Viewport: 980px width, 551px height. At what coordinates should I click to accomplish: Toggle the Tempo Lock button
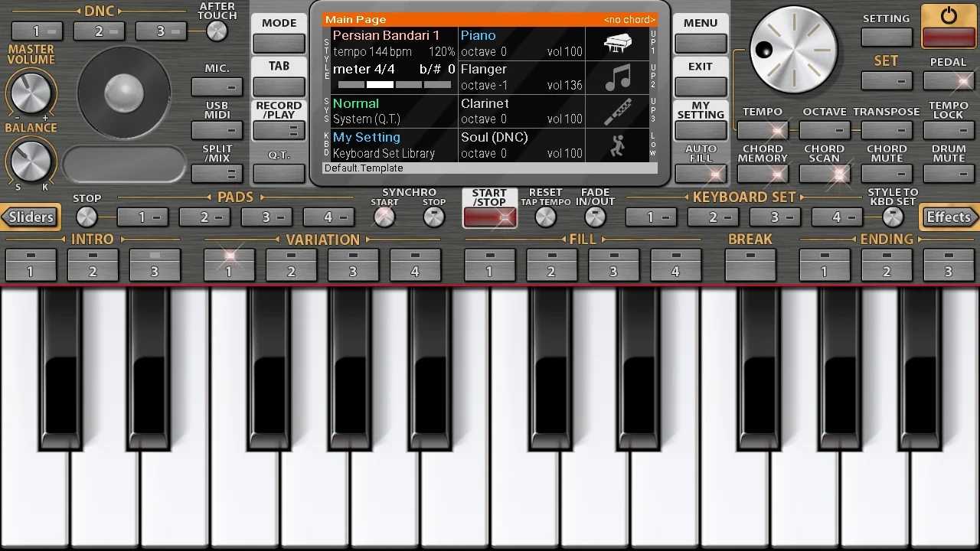pyautogui.click(x=949, y=131)
